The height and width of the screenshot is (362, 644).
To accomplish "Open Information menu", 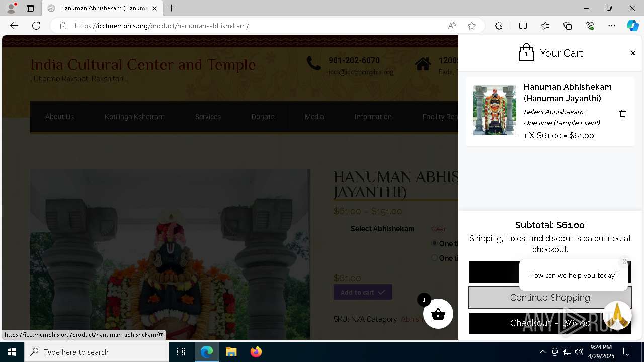I will (x=373, y=117).
